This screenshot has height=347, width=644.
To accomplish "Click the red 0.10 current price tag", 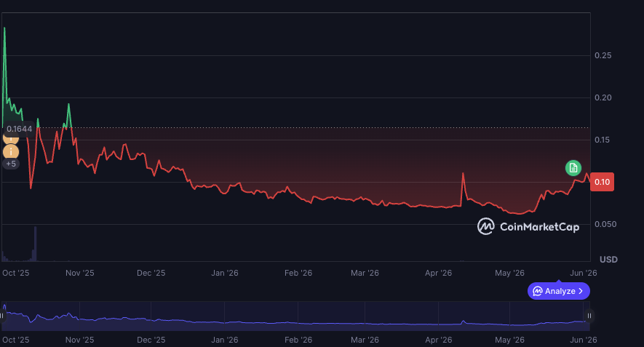I will [x=602, y=182].
